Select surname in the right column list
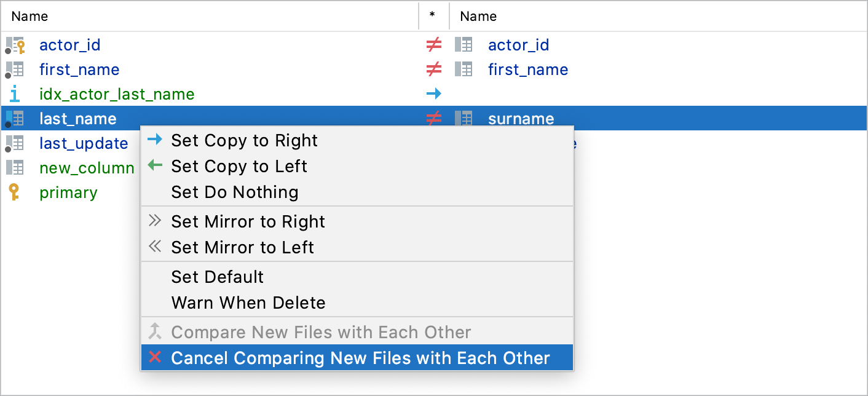The image size is (868, 396). pyautogui.click(x=521, y=118)
